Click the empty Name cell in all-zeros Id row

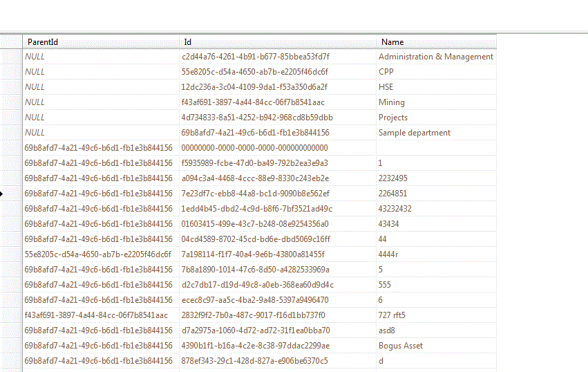[435, 148]
